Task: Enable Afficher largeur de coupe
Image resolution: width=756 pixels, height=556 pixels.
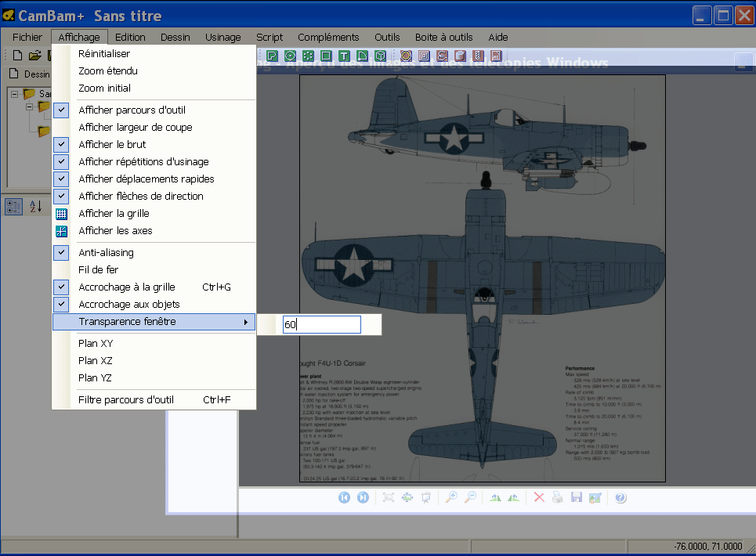Action: [x=154, y=127]
